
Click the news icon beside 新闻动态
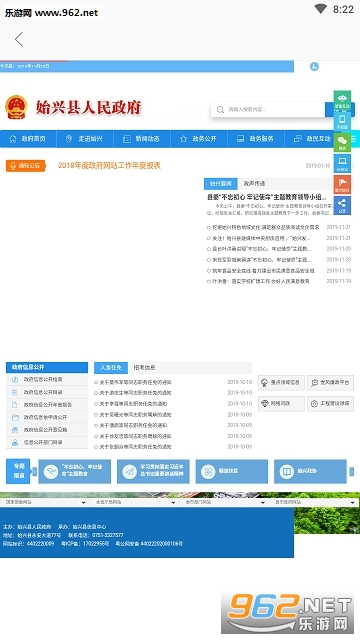pos(127,139)
